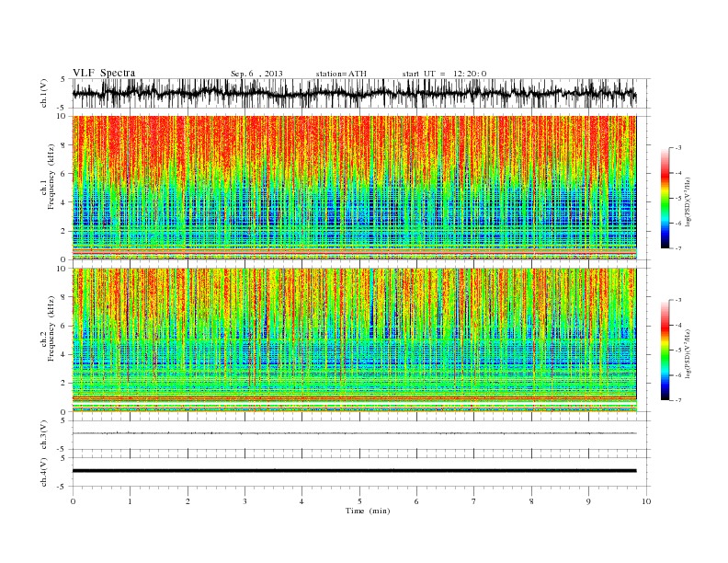728x563 pixels.
Task: Click the "-3" tick on ch.2 color bar
Action: 677,300
